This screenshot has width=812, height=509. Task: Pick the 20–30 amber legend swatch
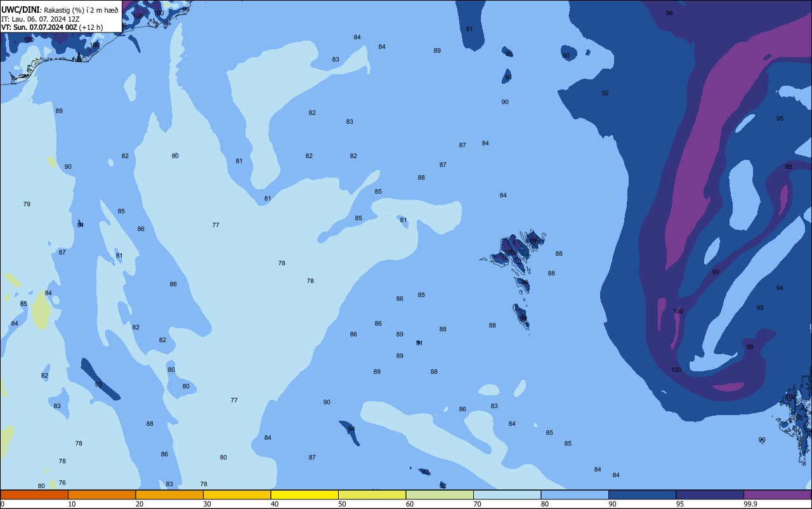(169, 494)
